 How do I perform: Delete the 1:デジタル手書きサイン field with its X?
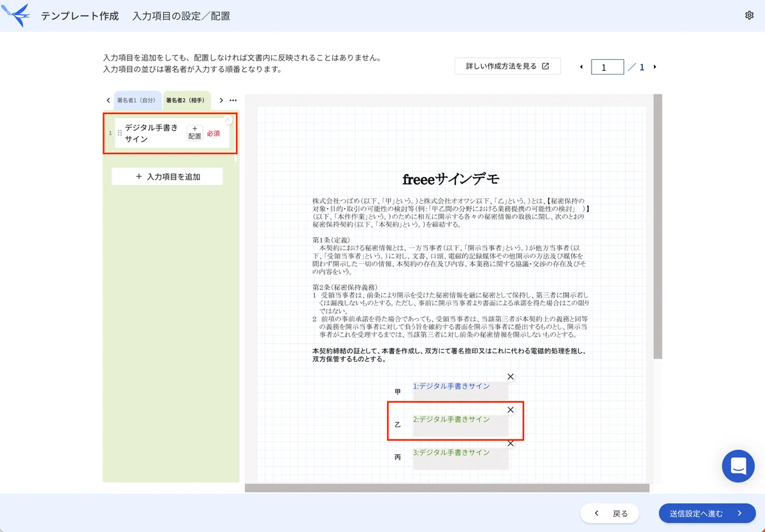click(x=510, y=377)
